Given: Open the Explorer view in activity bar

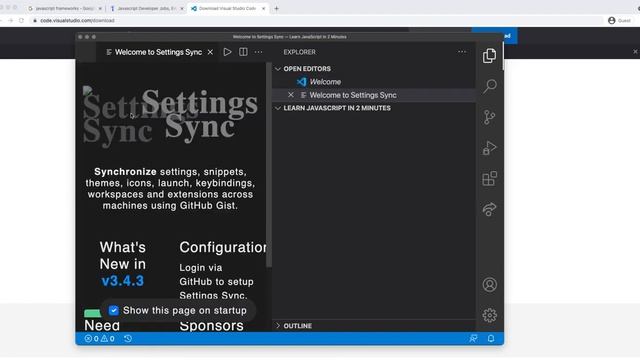Looking at the screenshot, I should coord(489,56).
